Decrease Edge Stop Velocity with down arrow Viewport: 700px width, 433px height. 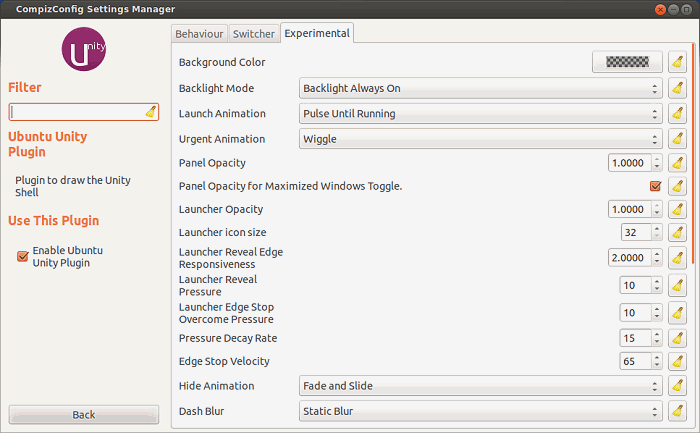pyautogui.click(x=657, y=365)
